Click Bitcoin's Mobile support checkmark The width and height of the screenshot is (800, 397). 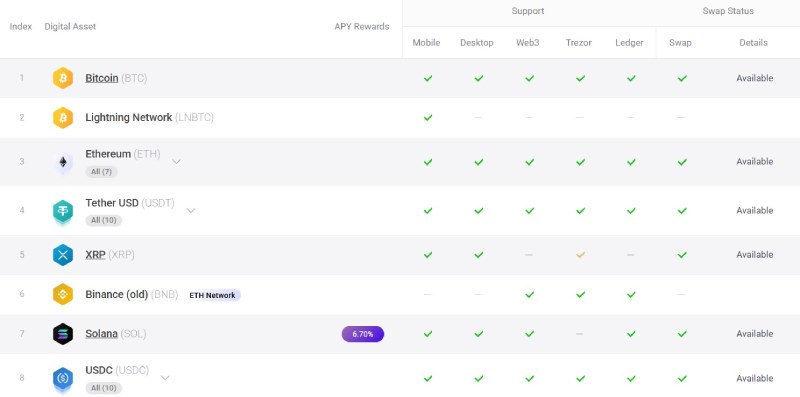tap(428, 78)
